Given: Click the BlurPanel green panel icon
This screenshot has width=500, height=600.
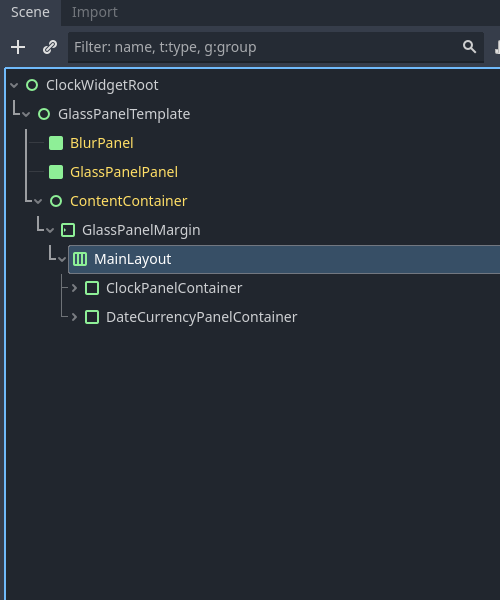Looking at the screenshot, I should pyautogui.click(x=56, y=143).
